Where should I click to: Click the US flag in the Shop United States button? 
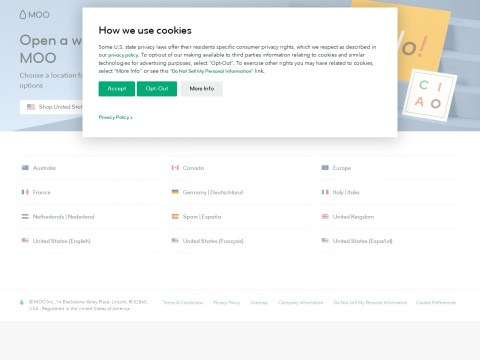click(x=31, y=107)
